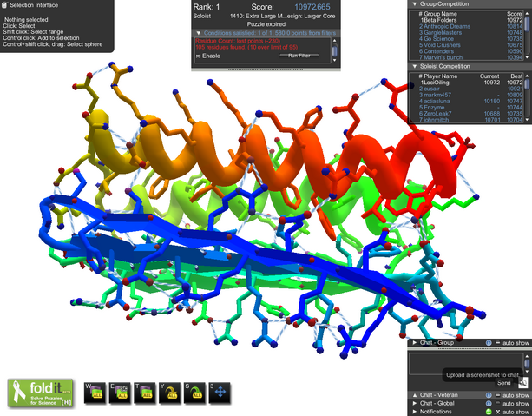
Task: Click the score panel bottom drag handle
Action: tap(266, 69)
